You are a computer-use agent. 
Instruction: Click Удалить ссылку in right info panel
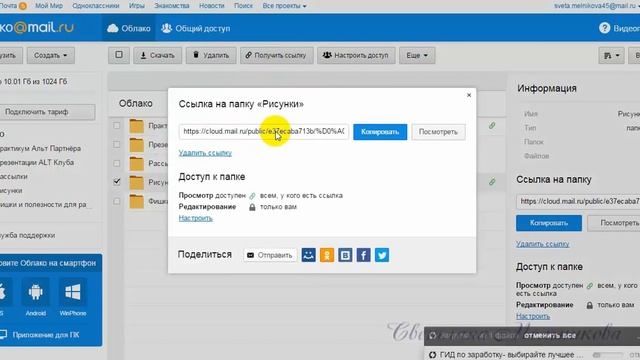coord(542,244)
